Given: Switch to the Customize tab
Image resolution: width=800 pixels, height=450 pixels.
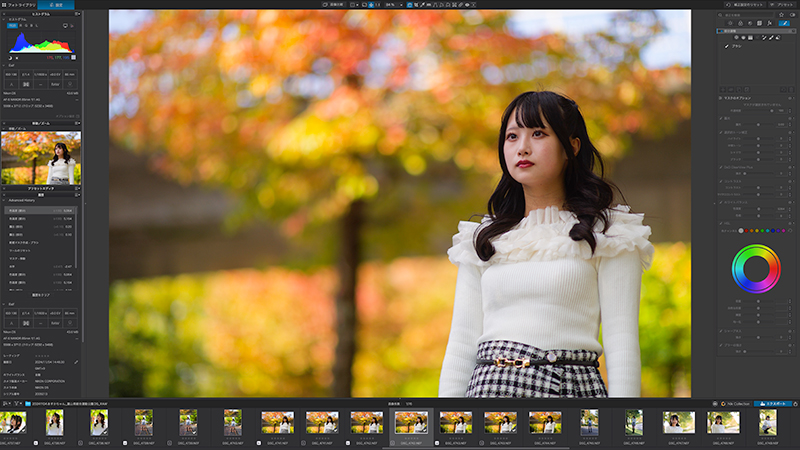Looking at the screenshot, I should click(x=56, y=5).
